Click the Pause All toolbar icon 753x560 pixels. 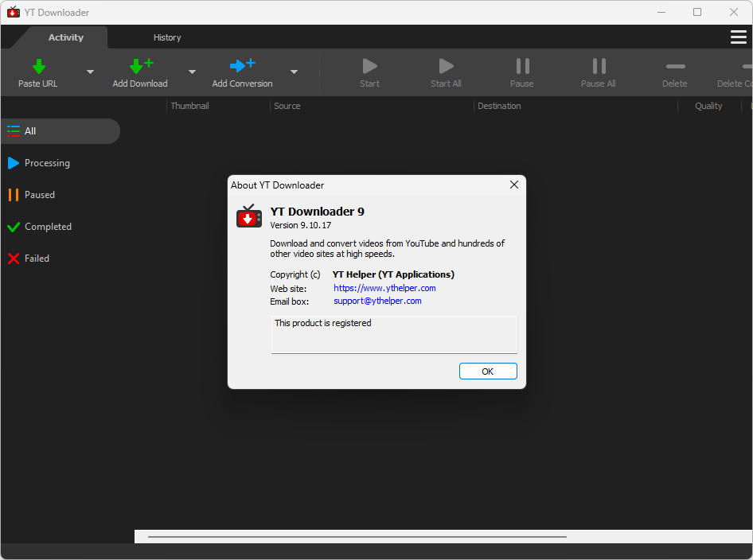(x=599, y=66)
